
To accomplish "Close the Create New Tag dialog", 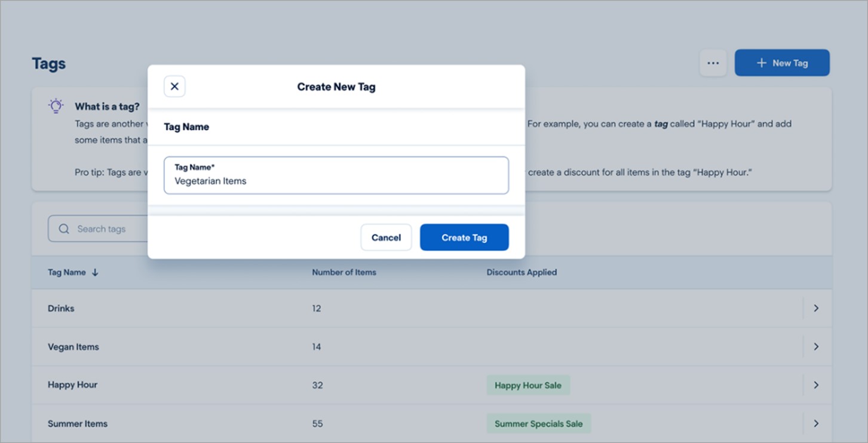I will 174,87.
